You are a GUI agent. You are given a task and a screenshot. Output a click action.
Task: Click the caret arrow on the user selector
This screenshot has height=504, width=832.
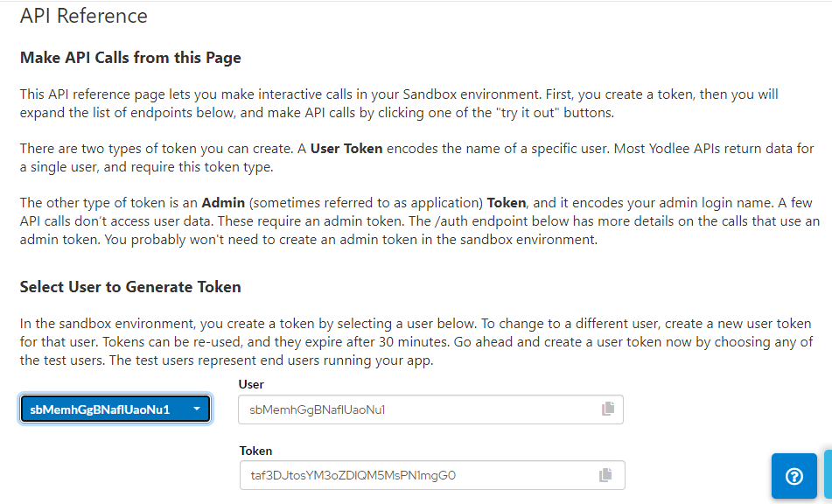click(196, 409)
